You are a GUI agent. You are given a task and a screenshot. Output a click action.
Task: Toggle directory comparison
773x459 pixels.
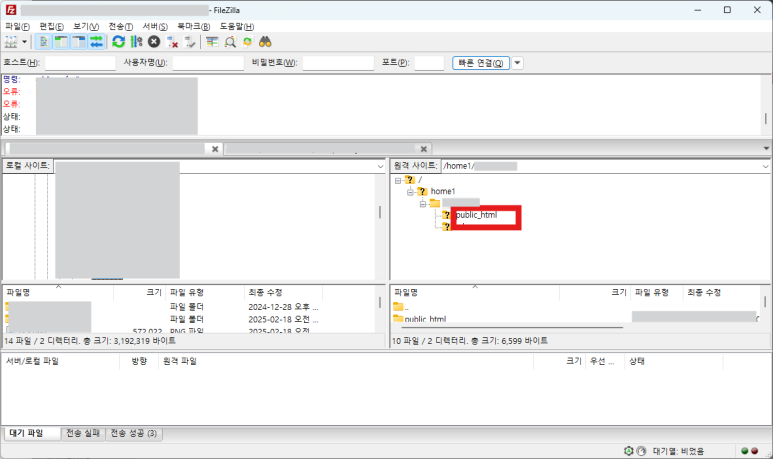(230, 42)
